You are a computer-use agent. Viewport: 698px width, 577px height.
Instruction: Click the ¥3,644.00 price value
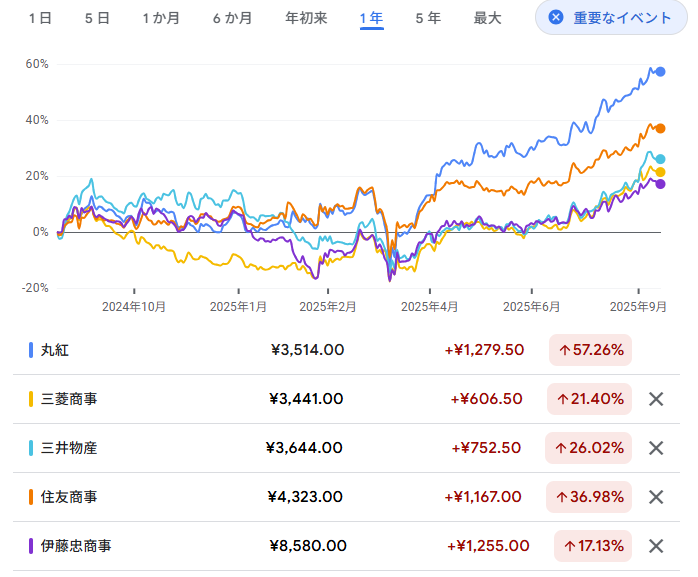click(304, 448)
